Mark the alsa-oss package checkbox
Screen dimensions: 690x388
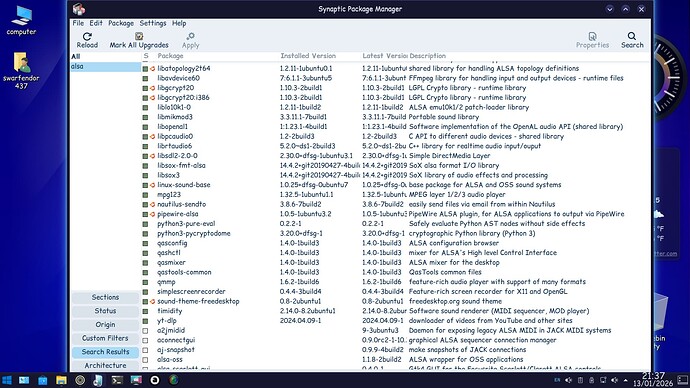click(145, 359)
